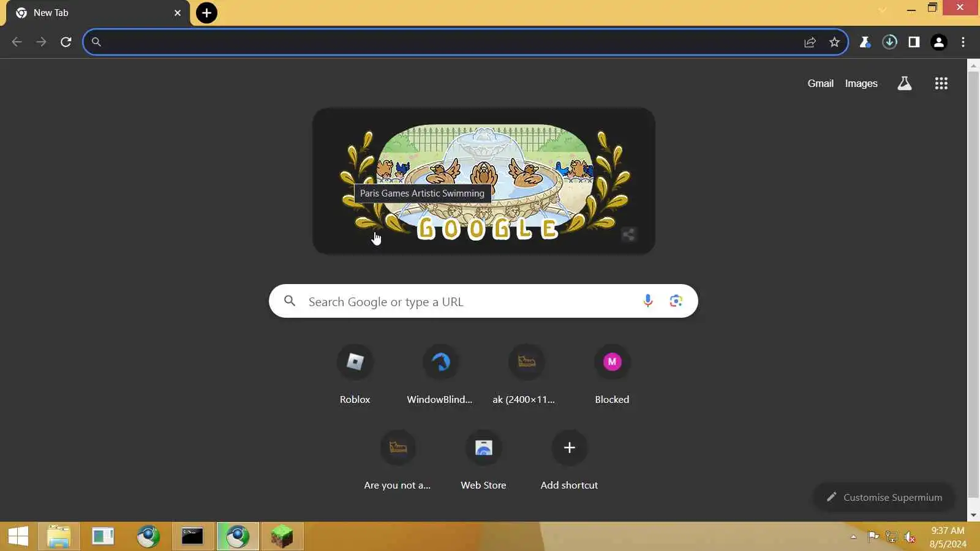Click the page scrollbar up arrow
This screenshot has height=551, width=980.
tap(973, 65)
